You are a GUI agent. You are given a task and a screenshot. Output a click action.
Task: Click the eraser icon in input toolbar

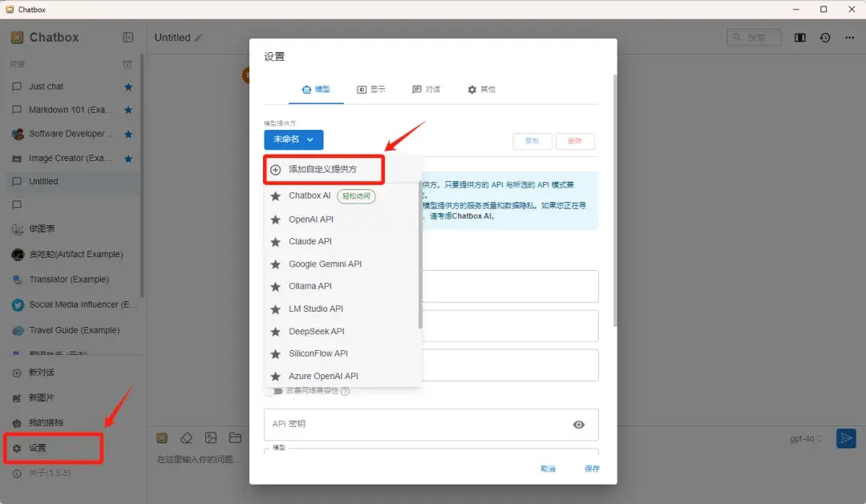(x=186, y=438)
